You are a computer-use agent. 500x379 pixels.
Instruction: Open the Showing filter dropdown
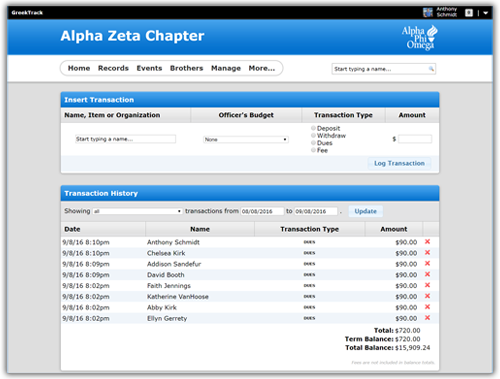coord(137,211)
